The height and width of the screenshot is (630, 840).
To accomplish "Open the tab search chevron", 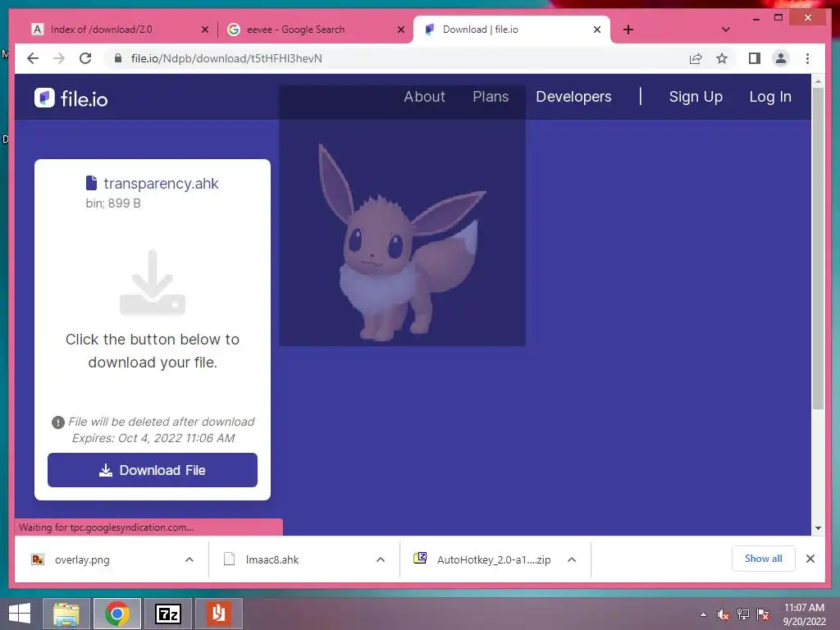I will point(726,30).
